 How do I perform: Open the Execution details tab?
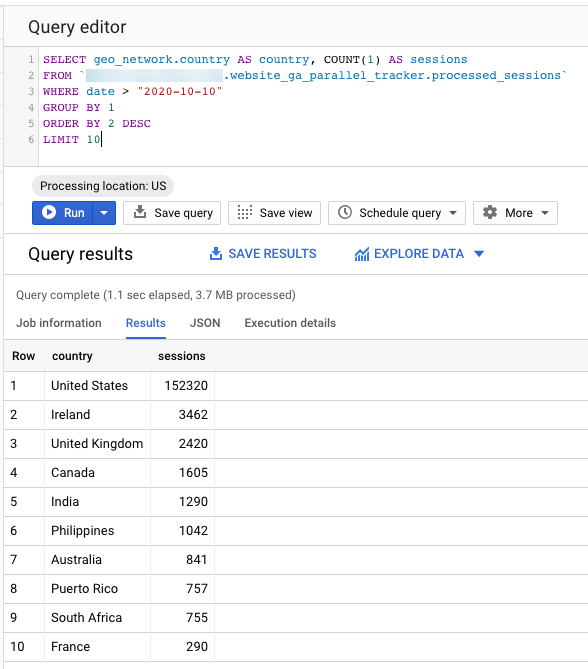tap(290, 323)
